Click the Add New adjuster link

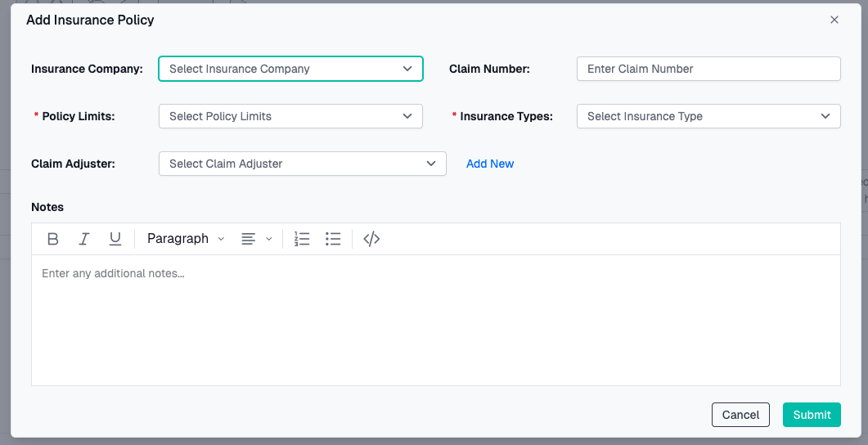point(490,164)
